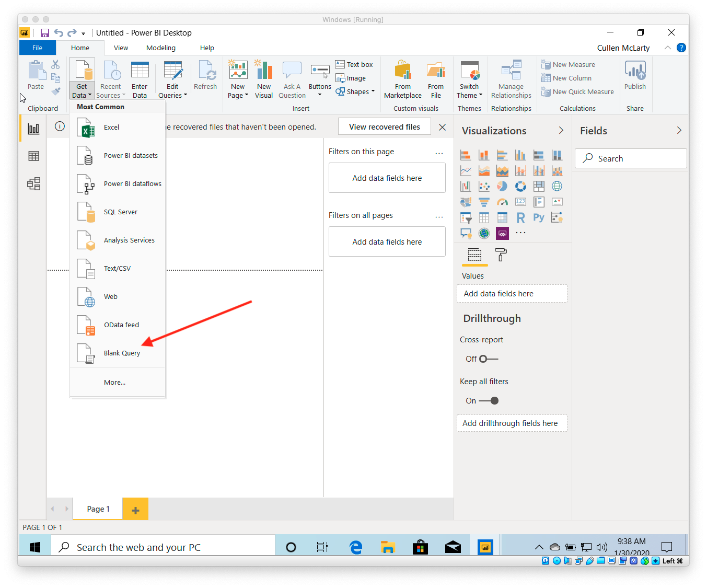Open the File tab
The image size is (707, 588).
(37, 48)
